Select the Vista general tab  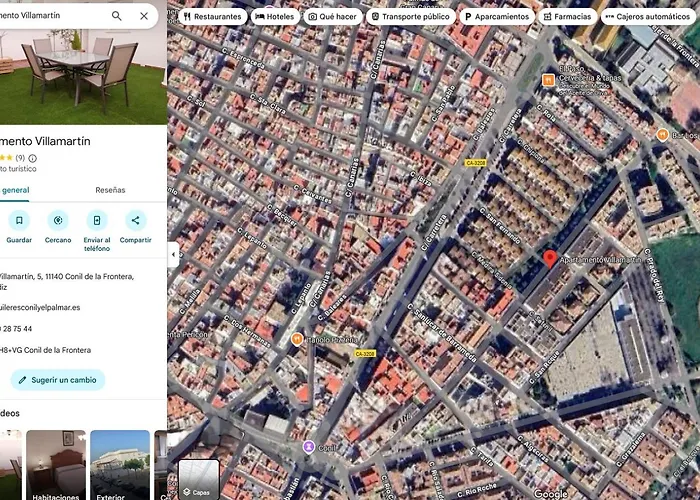pyautogui.click(x=14, y=190)
